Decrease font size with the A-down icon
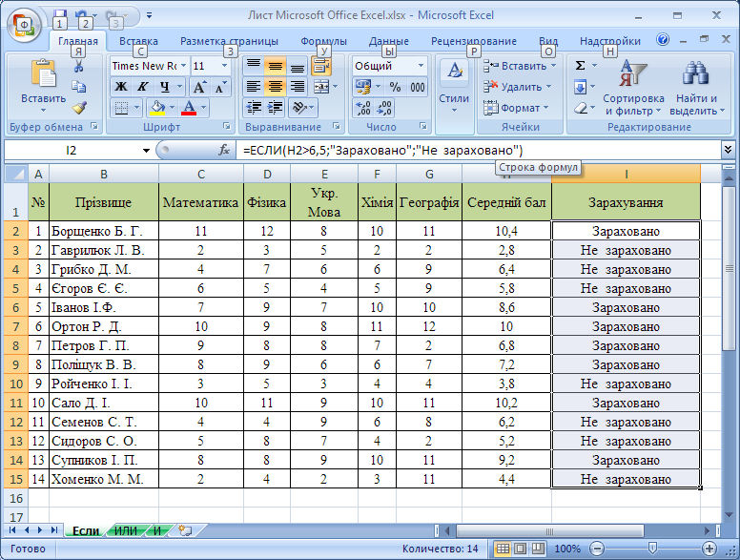 220,87
